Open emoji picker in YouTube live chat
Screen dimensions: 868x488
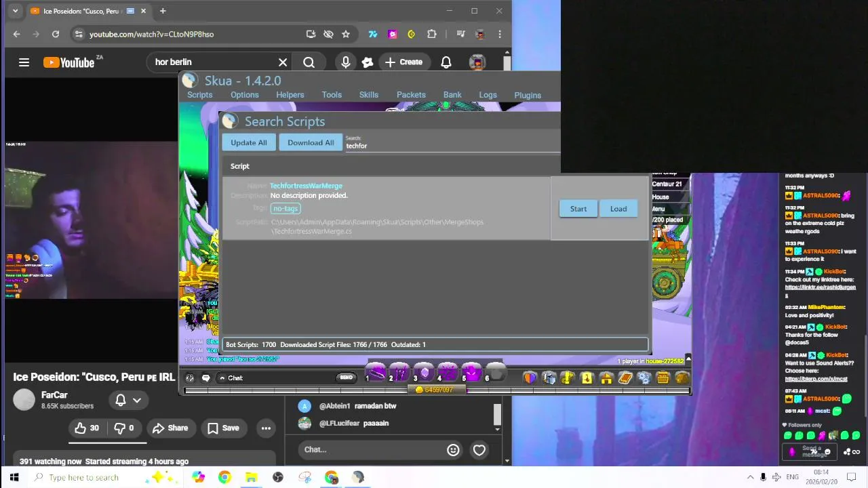point(453,449)
